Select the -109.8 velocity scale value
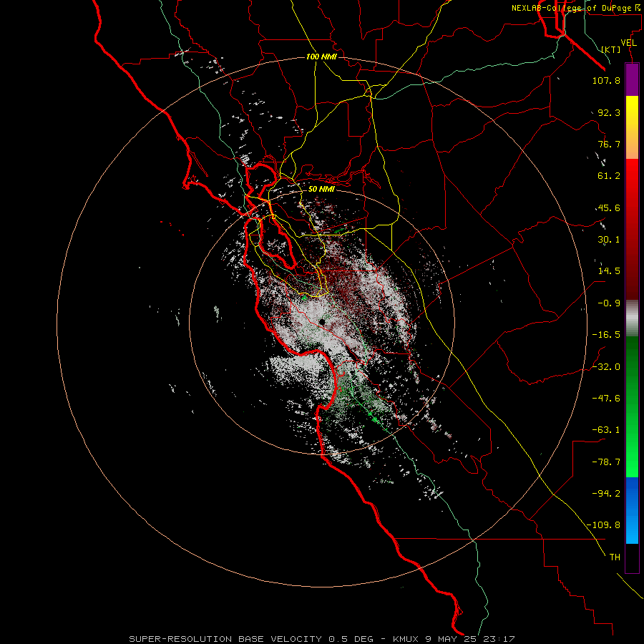The width and height of the screenshot is (644, 644). pyautogui.click(x=603, y=525)
